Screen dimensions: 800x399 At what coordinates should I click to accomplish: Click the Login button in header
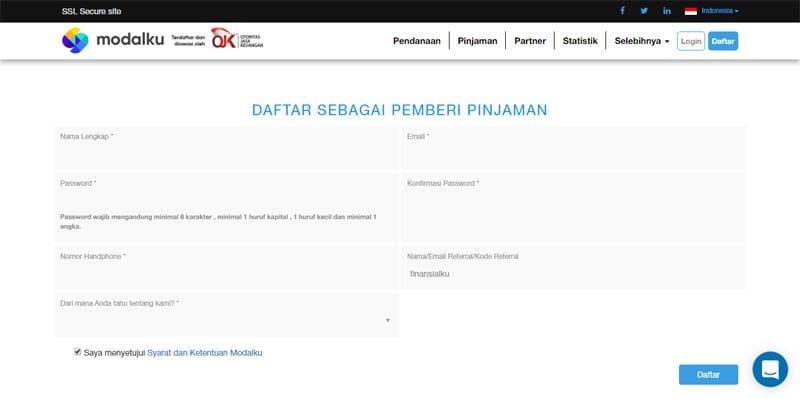pyautogui.click(x=691, y=41)
